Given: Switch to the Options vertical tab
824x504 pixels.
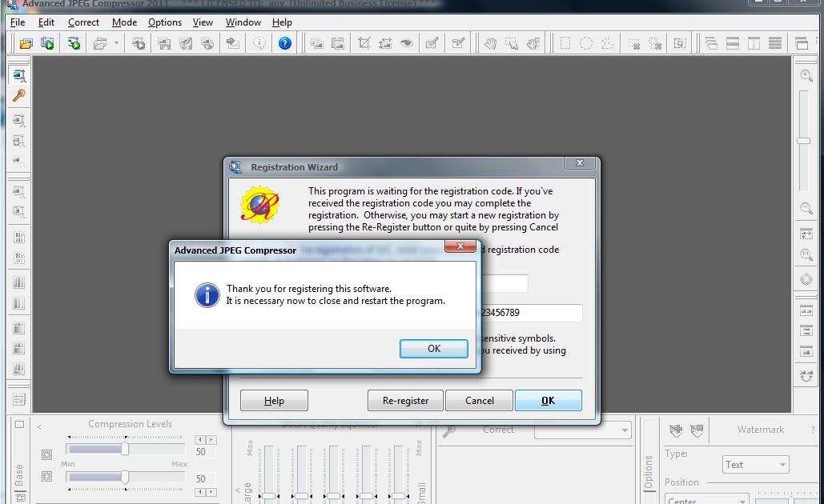Looking at the screenshot, I should point(649,471).
